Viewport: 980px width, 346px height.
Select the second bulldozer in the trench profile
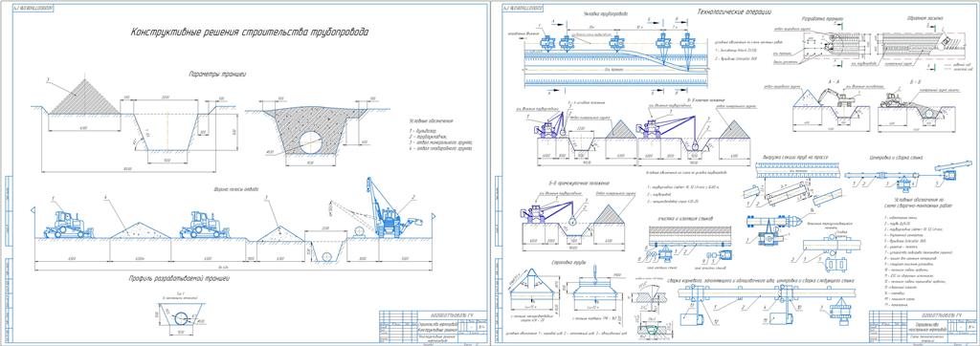(x=205, y=225)
